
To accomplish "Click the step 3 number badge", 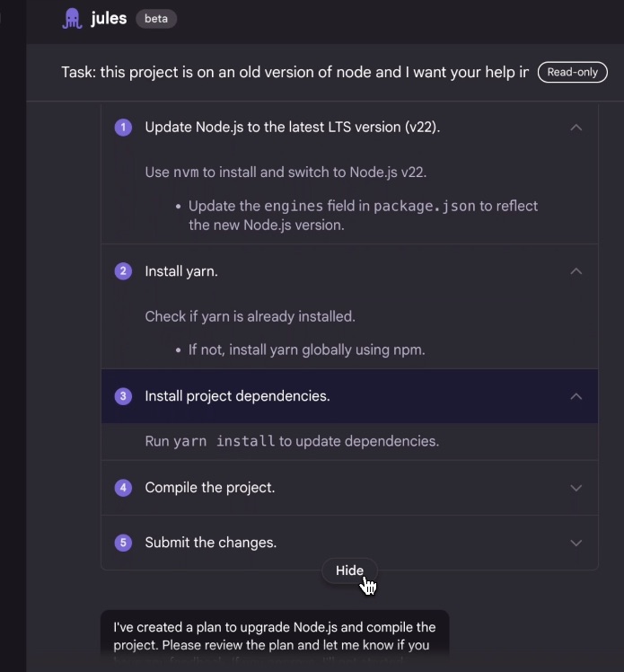I will (x=123, y=396).
